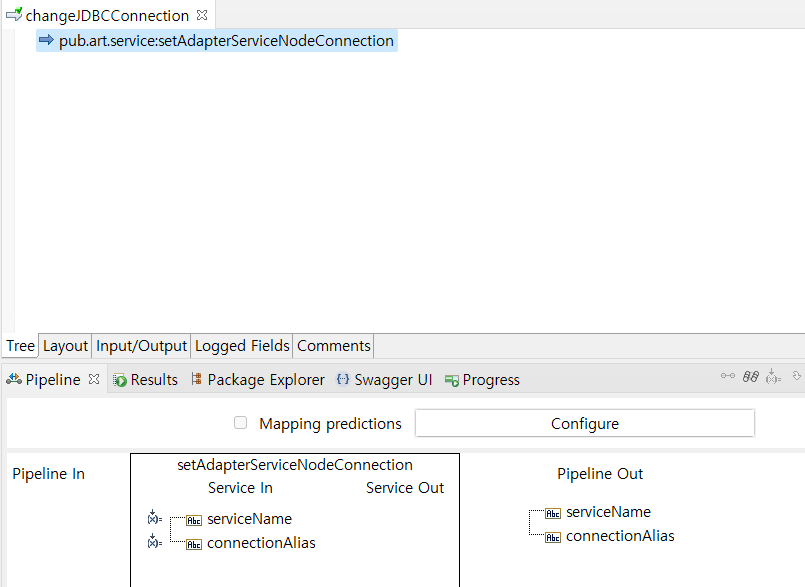Close the Pipeline view tab
Image resolution: width=805 pixels, height=587 pixels.
point(94,380)
